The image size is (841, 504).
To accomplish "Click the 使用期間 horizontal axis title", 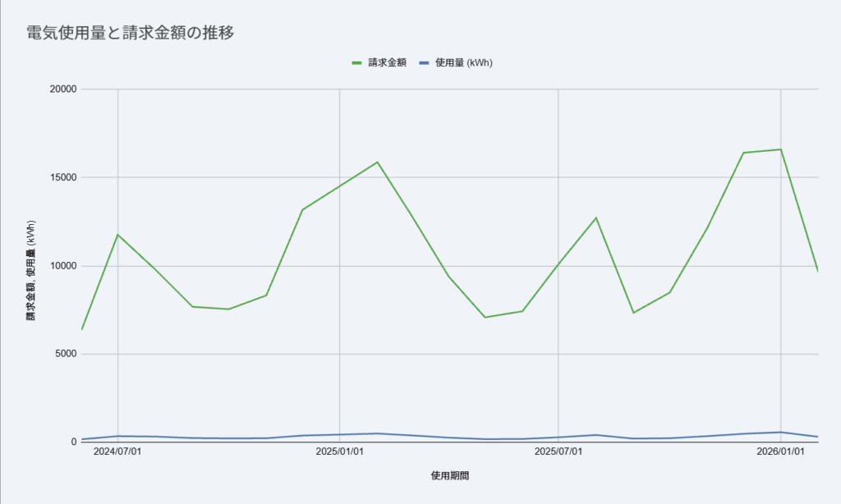I will 450,475.
